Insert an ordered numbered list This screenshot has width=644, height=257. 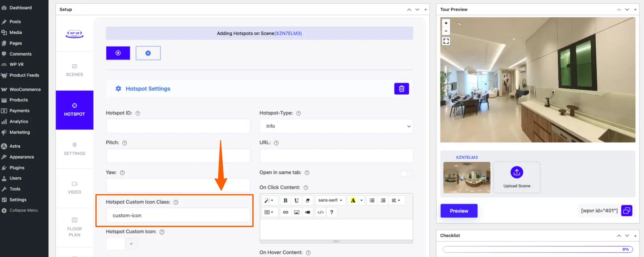[383, 200]
